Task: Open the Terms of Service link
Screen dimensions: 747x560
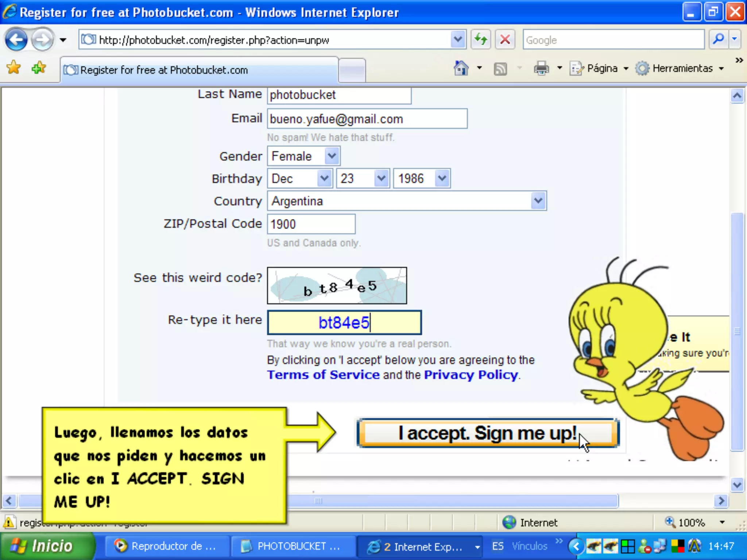Action: (323, 375)
